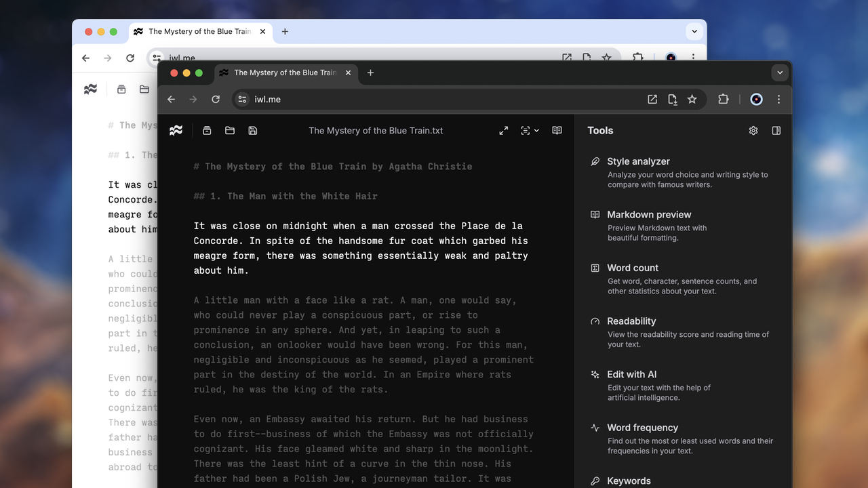Viewport: 868px width, 488px height.
Task: Collapse the Tools sidebar panel icon
Action: (x=776, y=130)
